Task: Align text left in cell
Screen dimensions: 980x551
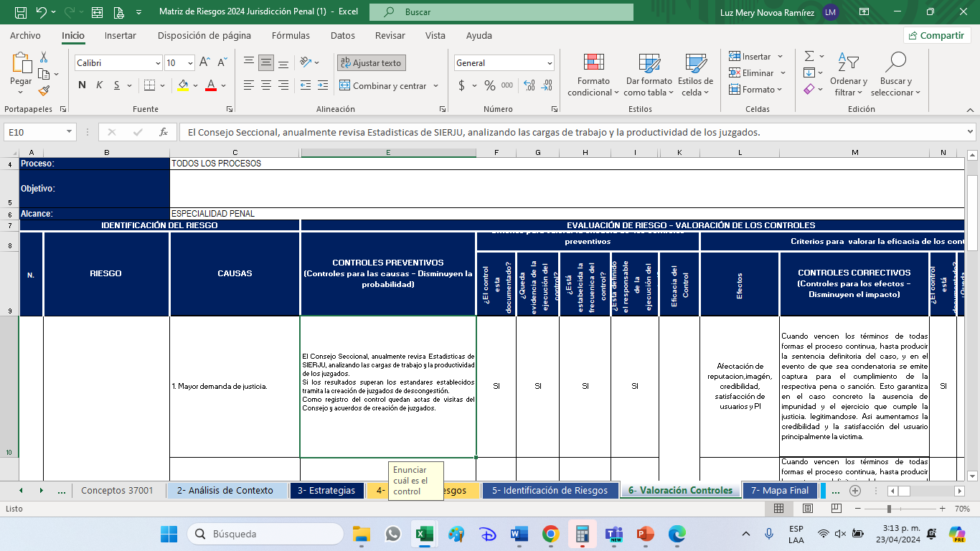Action: pos(249,85)
